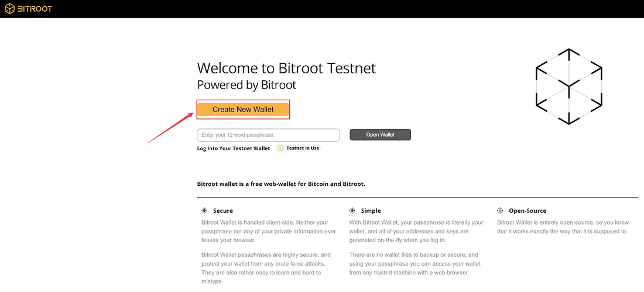Click Log Into Your Testnet Wallet label

[x=234, y=148]
